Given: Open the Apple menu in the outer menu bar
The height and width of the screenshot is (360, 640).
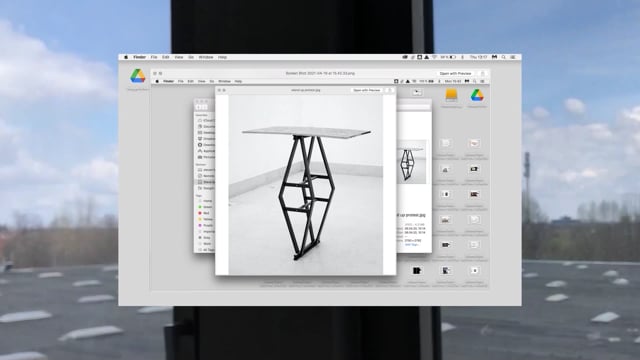Looking at the screenshot, I should (x=126, y=57).
